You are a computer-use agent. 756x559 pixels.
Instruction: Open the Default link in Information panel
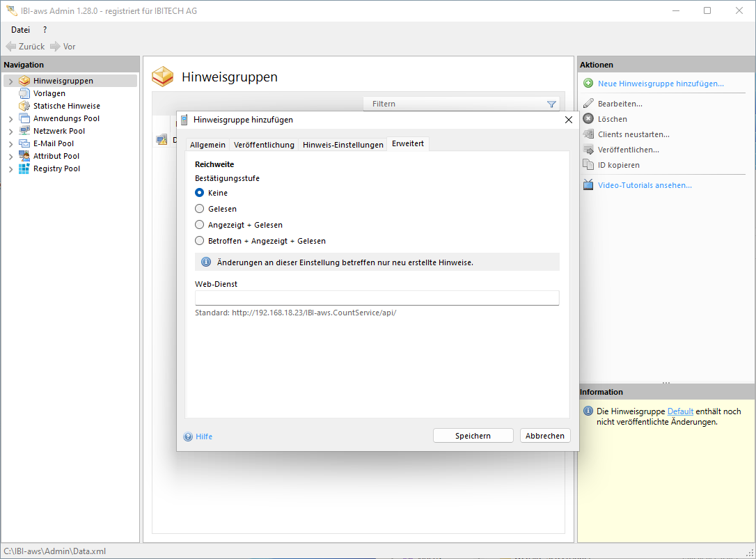click(x=680, y=411)
